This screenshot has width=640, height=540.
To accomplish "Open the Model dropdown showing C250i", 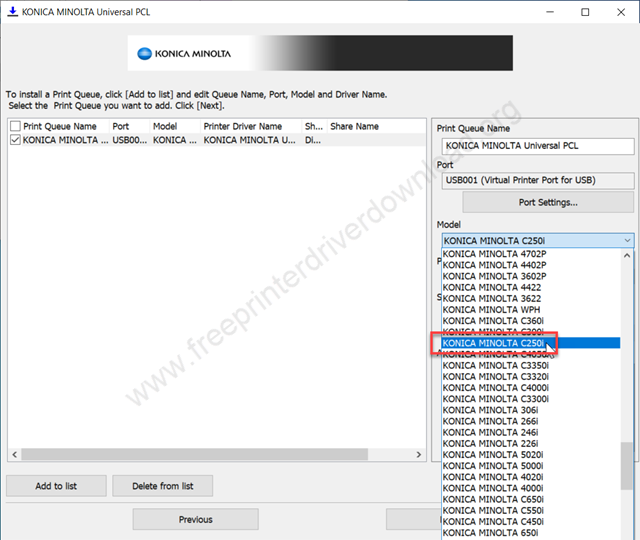I will click(x=538, y=240).
